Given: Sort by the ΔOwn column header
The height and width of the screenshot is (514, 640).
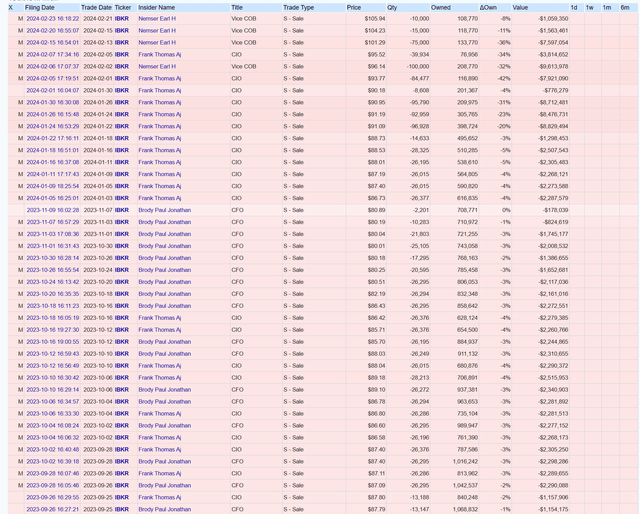Looking at the screenshot, I should click(x=488, y=7).
